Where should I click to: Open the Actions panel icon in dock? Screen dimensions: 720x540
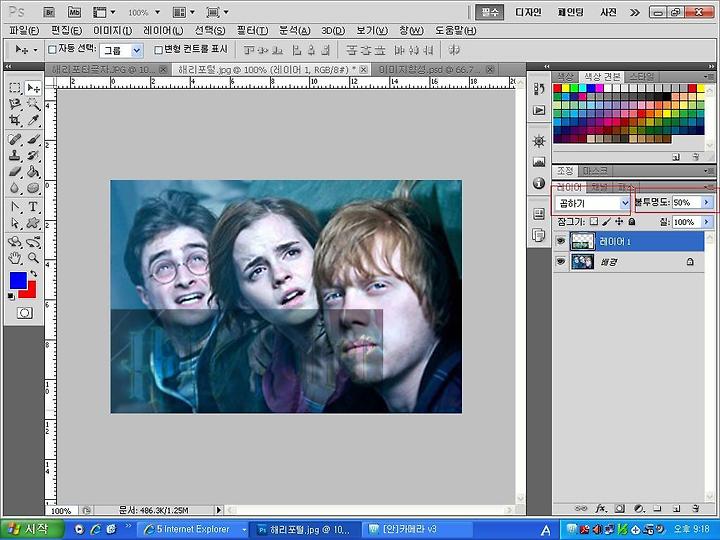tap(539, 110)
